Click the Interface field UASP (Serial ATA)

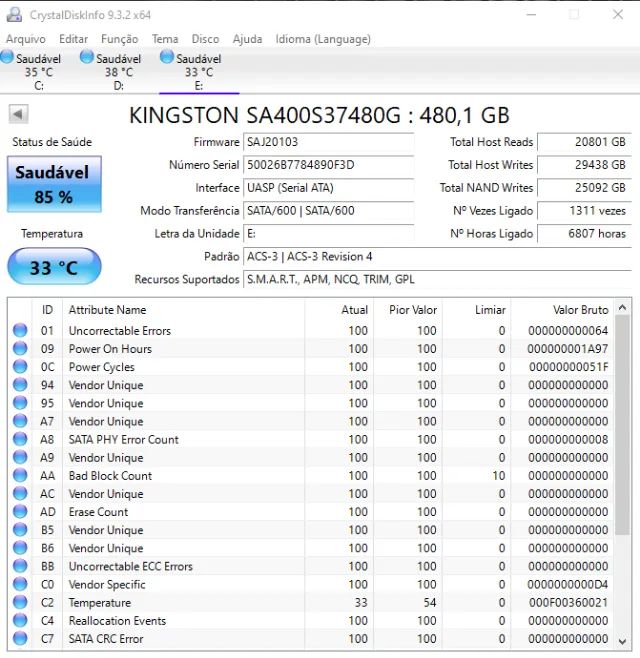click(329, 188)
